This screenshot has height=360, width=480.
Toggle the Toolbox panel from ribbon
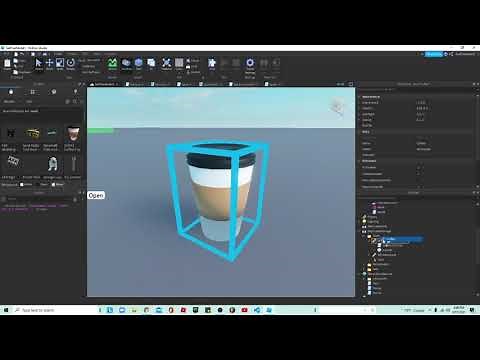(126, 64)
